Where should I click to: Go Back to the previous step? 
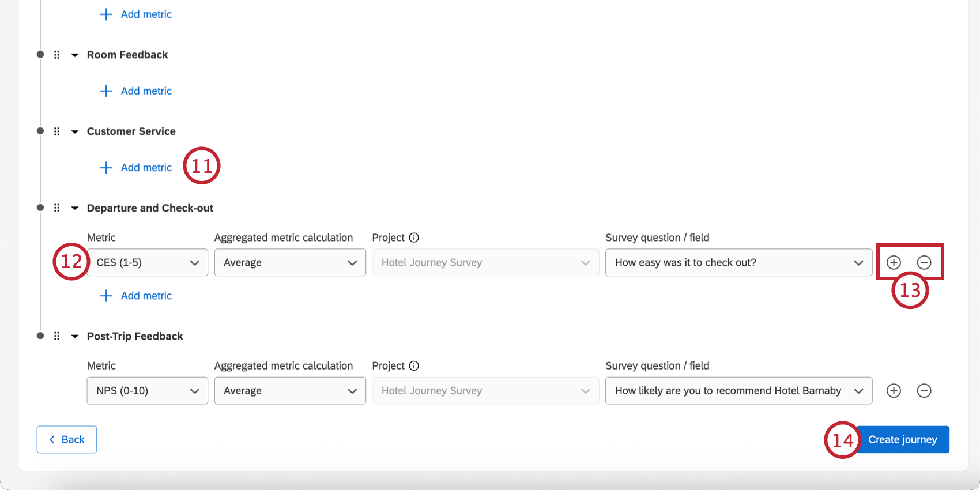(x=67, y=440)
